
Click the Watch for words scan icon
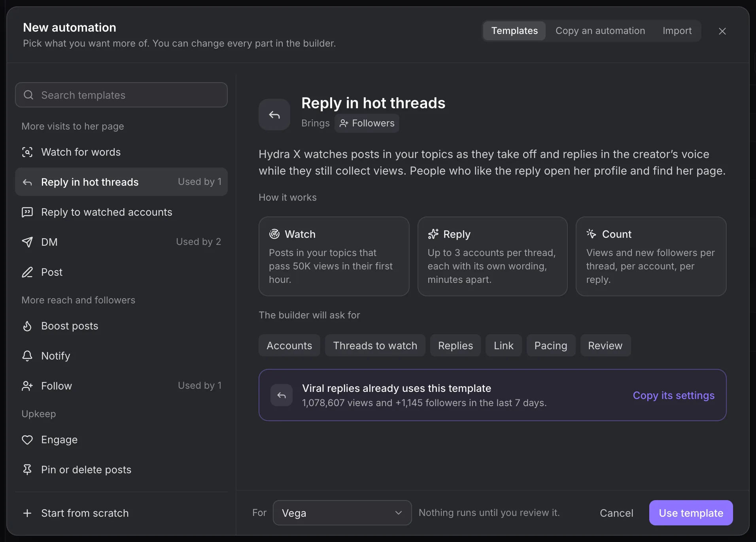tap(27, 152)
